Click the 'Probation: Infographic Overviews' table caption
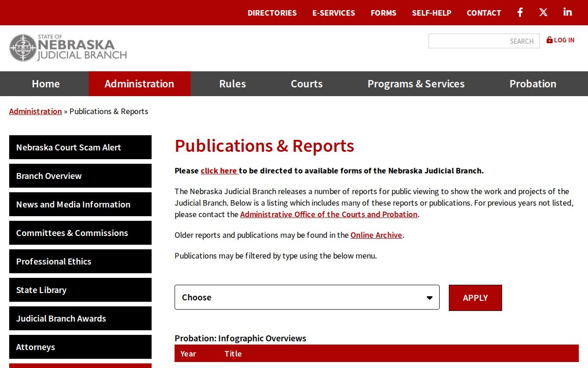The image size is (588, 368). coord(240,338)
